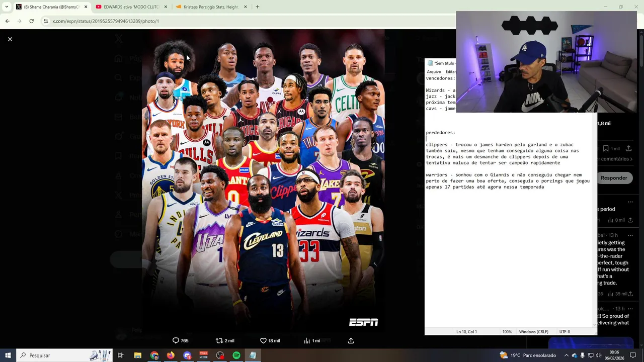Click the Responder button on X
The width and height of the screenshot is (644, 362).
(x=613, y=178)
